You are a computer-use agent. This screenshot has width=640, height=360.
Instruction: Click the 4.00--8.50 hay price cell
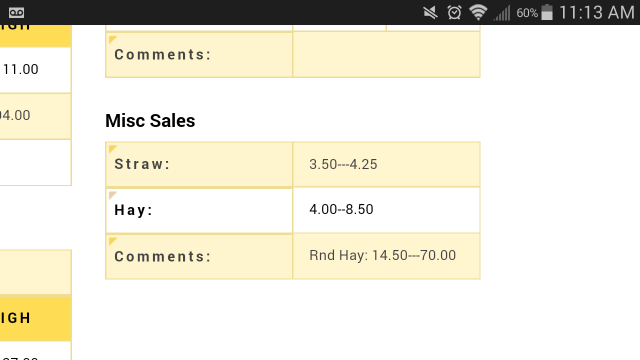(386, 210)
